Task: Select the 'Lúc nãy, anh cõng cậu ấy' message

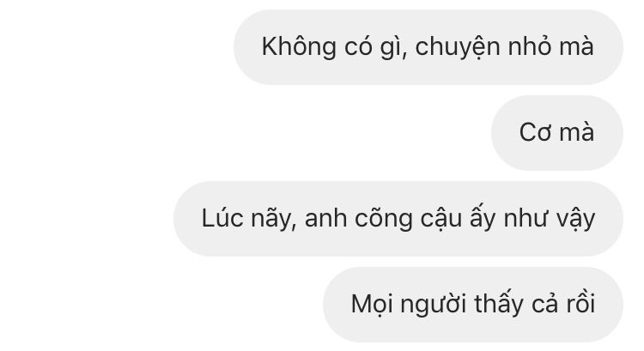Action: [x=398, y=219]
